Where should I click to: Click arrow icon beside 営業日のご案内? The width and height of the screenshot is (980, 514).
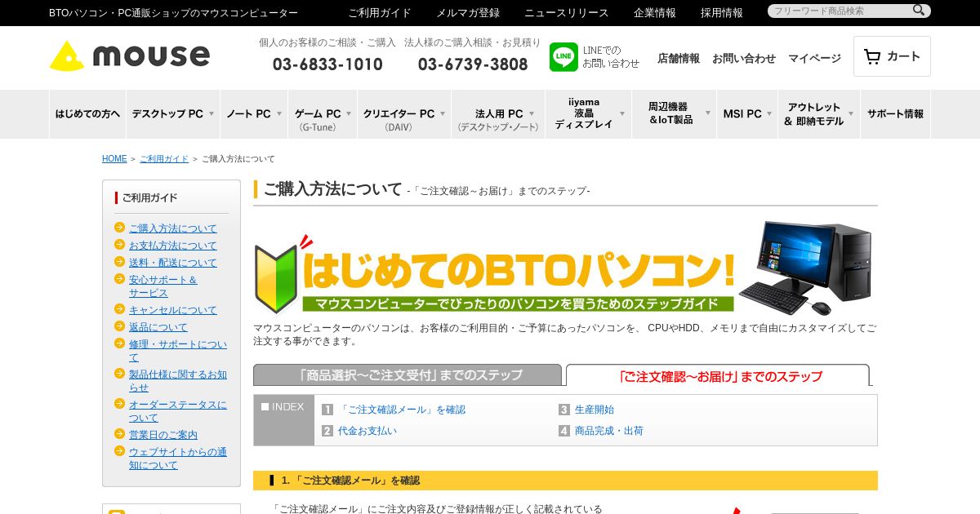coord(120,434)
